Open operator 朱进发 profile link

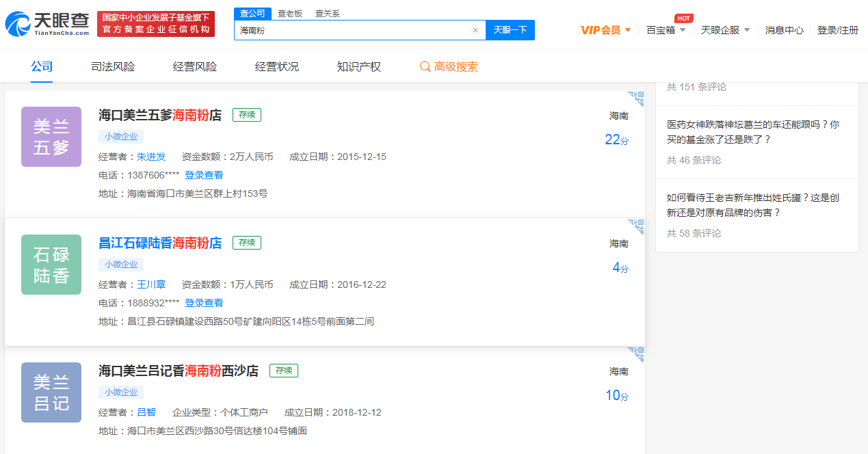(151, 157)
